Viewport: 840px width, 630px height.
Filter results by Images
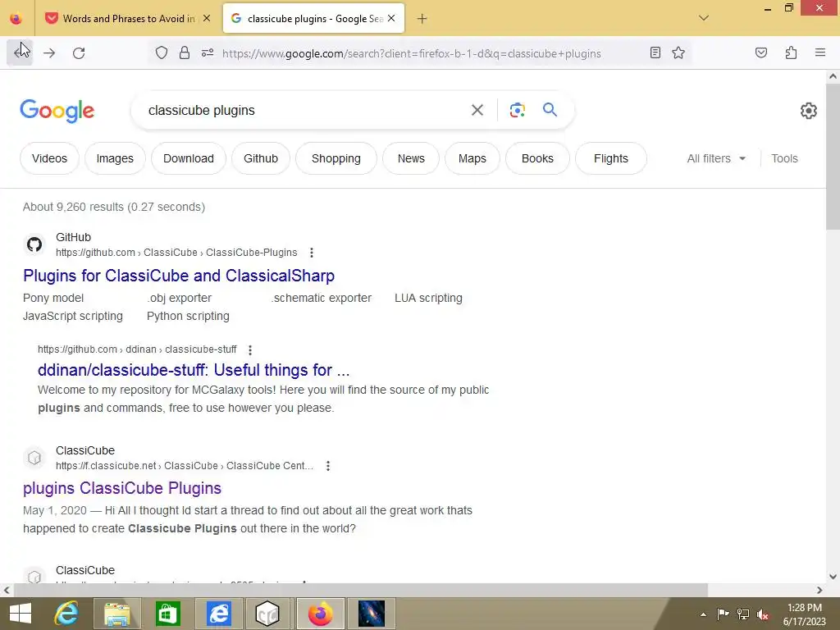pos(115,158)
